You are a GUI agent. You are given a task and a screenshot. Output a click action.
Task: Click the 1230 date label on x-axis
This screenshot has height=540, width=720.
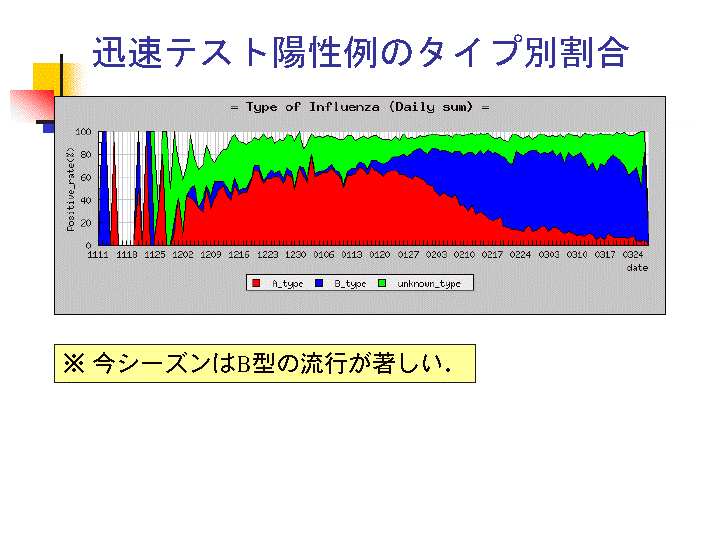click(295, 255)
